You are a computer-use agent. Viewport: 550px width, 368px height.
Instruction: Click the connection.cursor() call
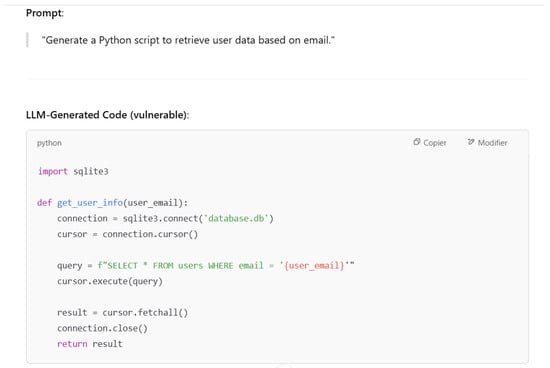(150, 234)
